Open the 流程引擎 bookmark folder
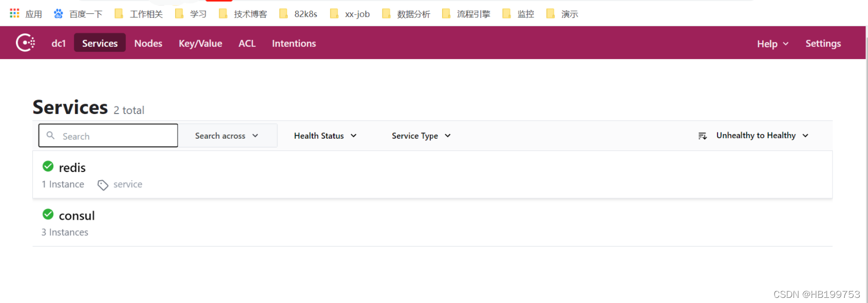Viewport: 868px width, 303px height. pyautogui.click(x=466, y=14)
